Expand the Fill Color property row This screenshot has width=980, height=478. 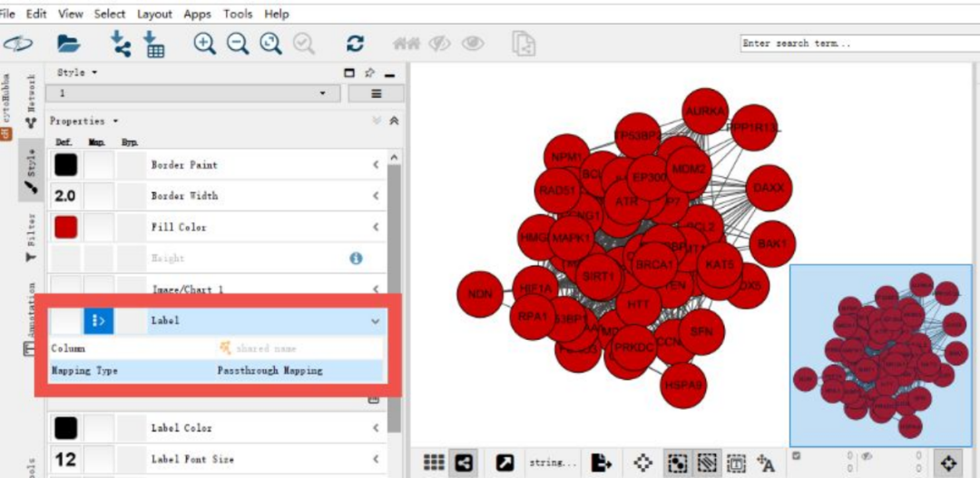click(376, 227)
